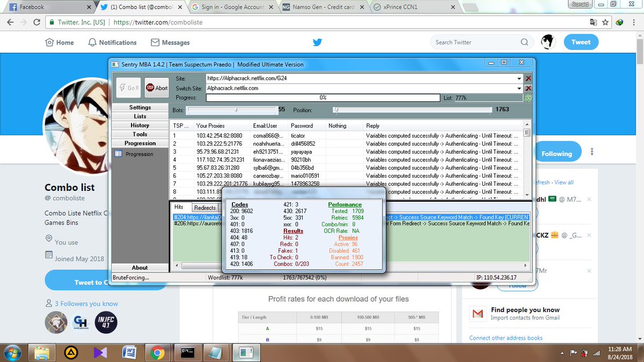The height and width of the screenshot is (362, 644).
Task: Switch to the Redirects tab
Action: coord(205,208)
